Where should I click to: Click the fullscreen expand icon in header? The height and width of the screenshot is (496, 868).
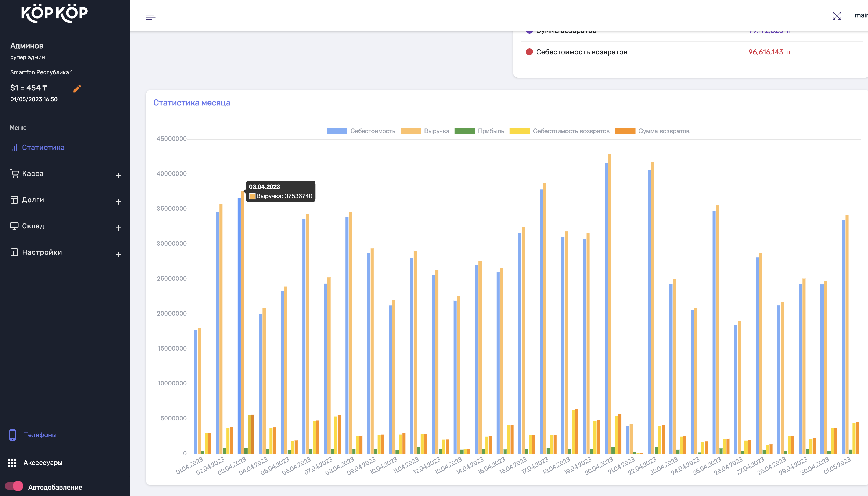coord(837,16)
